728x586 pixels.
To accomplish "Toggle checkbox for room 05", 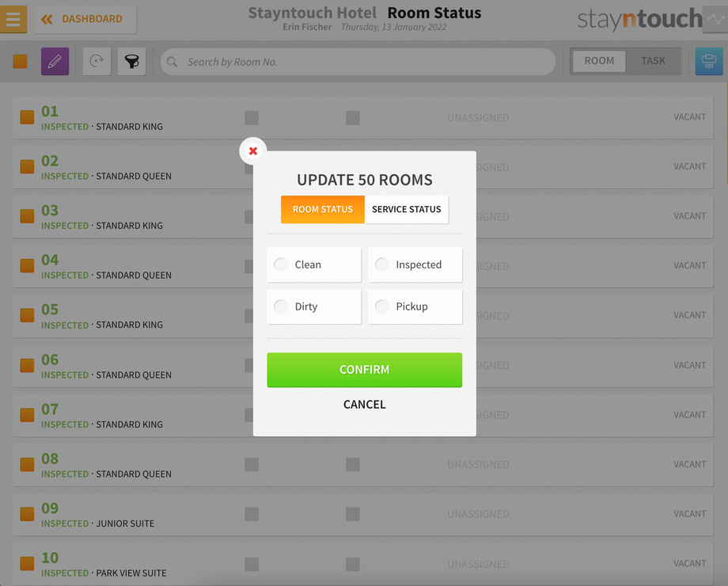I will click(27, 315).
